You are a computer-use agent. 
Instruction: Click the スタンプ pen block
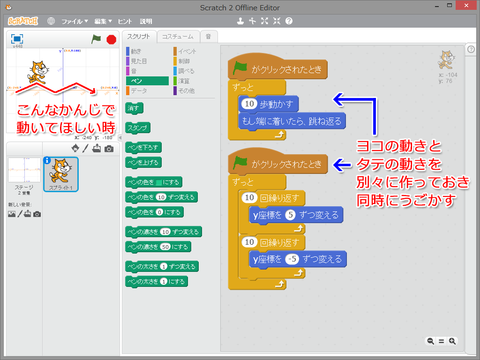coord(138,128)
